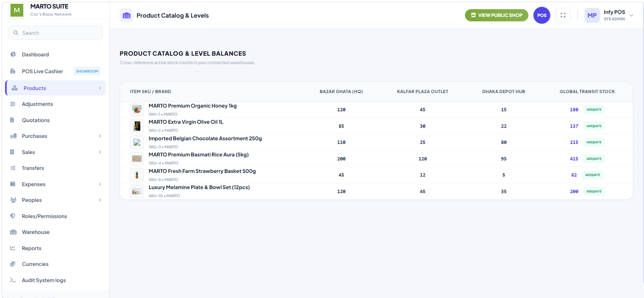Viewport: 644px width, 298px height.
Task: Click the Roles/Permissions shield icon
Action: click(x=13, y=216)
